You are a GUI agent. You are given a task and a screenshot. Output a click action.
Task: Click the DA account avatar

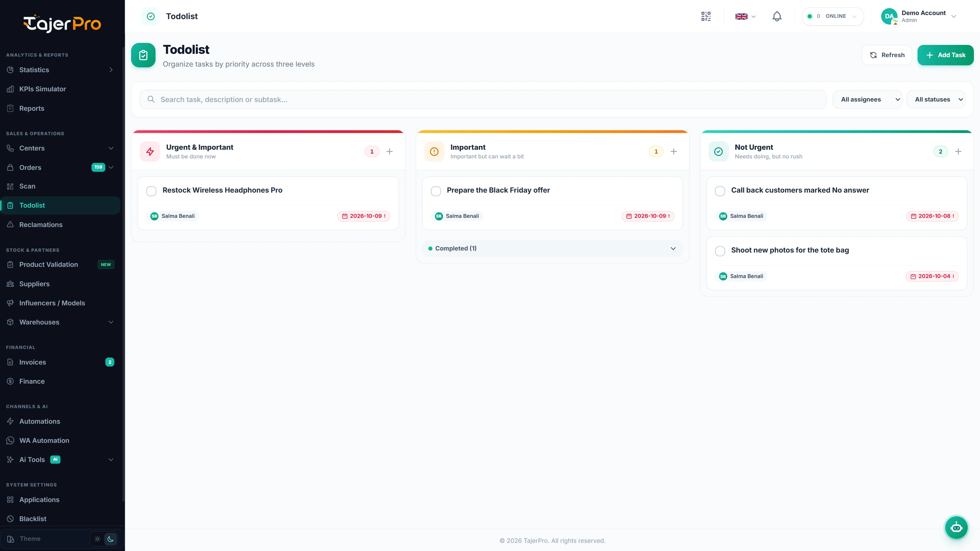889,16
